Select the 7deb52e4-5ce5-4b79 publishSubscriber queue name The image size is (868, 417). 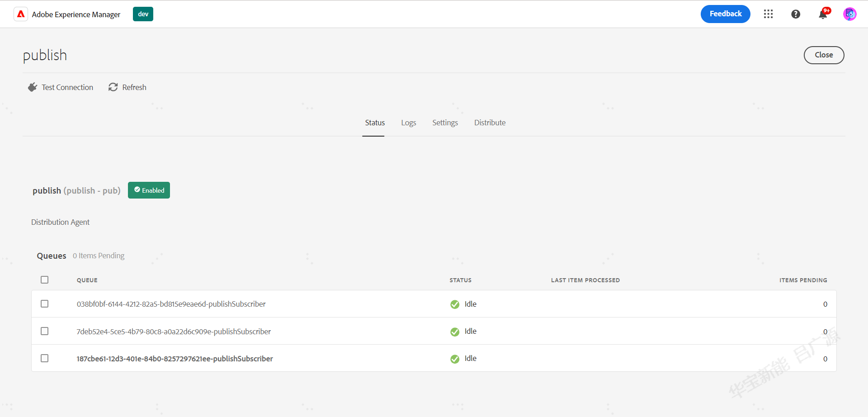(x=174, y=332)
